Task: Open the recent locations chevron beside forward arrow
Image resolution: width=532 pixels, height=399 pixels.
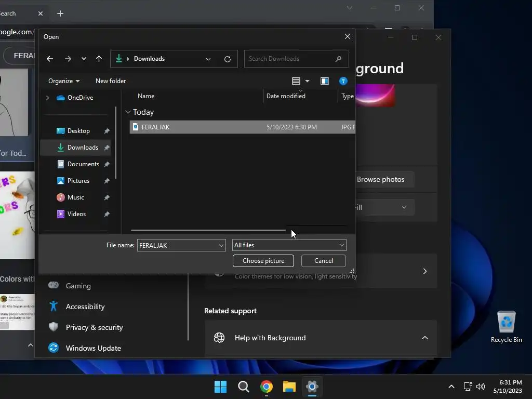Action: click(84, 59)
